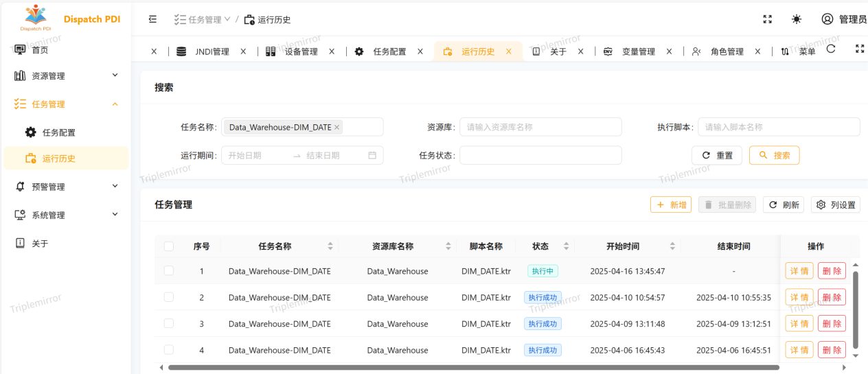Image resolution: width=868 pixels, height=374 pixels.
Task: Close the JNDI管理 tab
Action: tap(243, 51)
